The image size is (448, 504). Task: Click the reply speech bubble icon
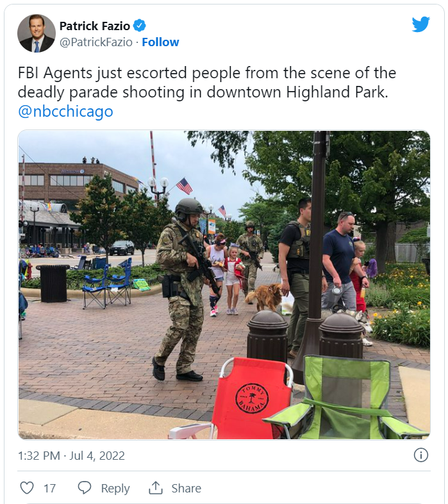pyautogui.click(x=85, y=487)
